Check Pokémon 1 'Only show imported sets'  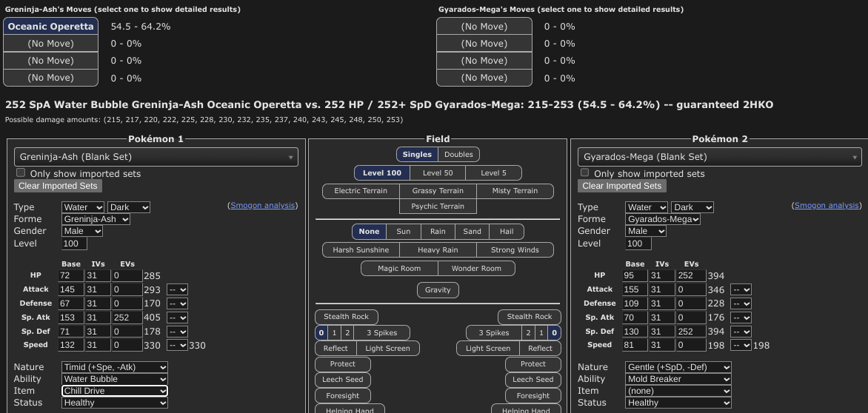click(x=21, y=172)
